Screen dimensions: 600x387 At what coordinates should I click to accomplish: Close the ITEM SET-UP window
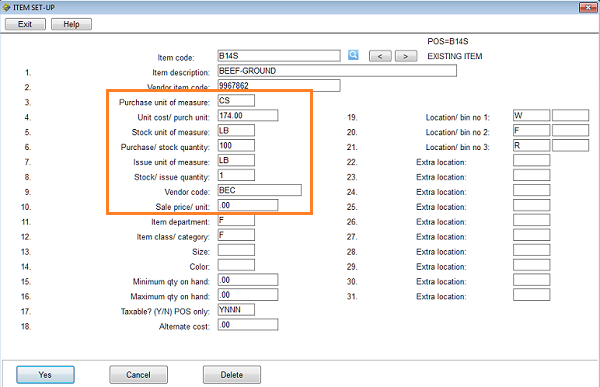(588, 7)
